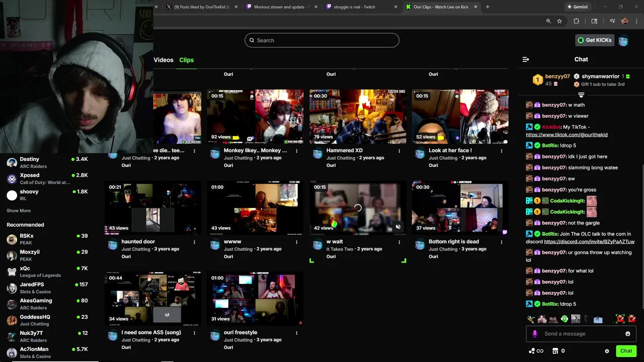This screenshot has height=362, width=644.
Task: Insert the green frog headphone emote
Action: point(565,319)
